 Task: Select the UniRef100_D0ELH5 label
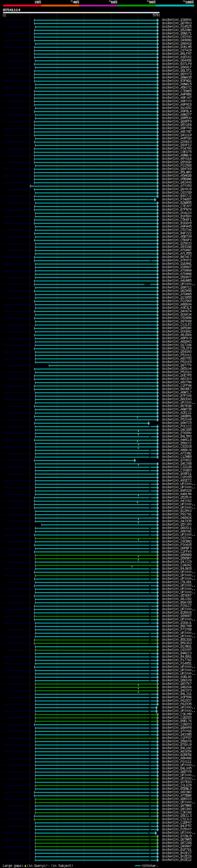(x=177, y=47)
